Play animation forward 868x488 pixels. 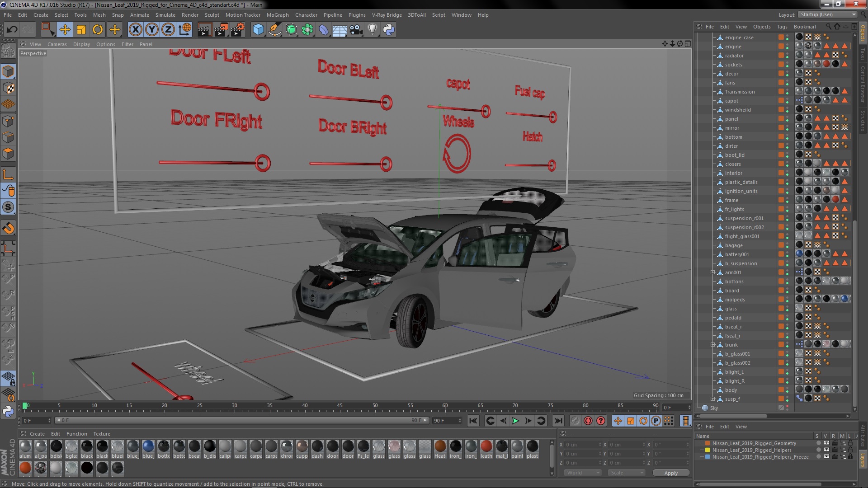(x=515, y=421)
